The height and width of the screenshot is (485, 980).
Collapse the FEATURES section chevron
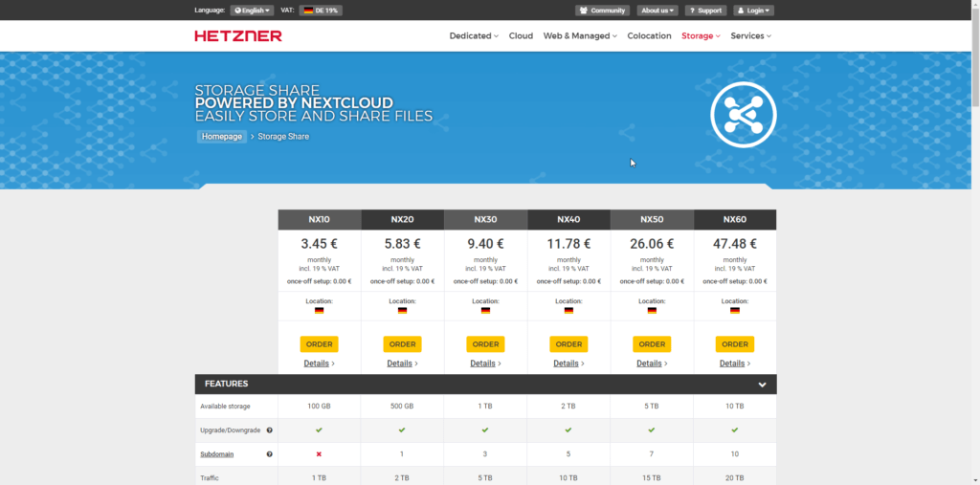762,385
